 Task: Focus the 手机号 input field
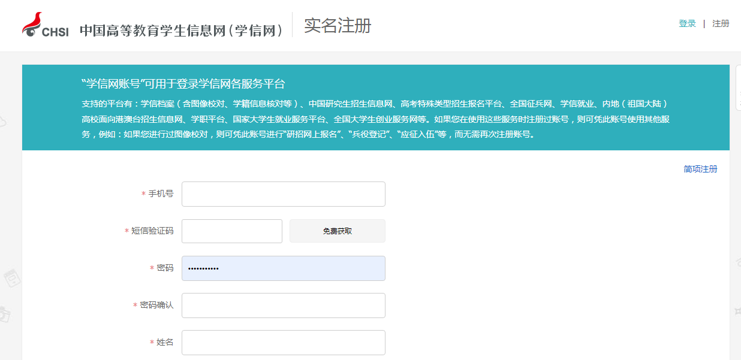(284, 194)
